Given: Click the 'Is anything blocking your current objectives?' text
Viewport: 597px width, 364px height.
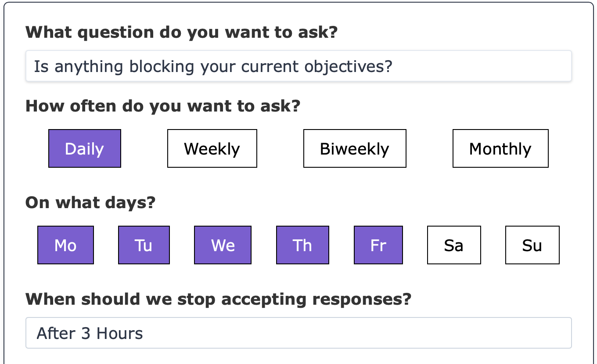Looking at the screenshot, I should 213,66.
